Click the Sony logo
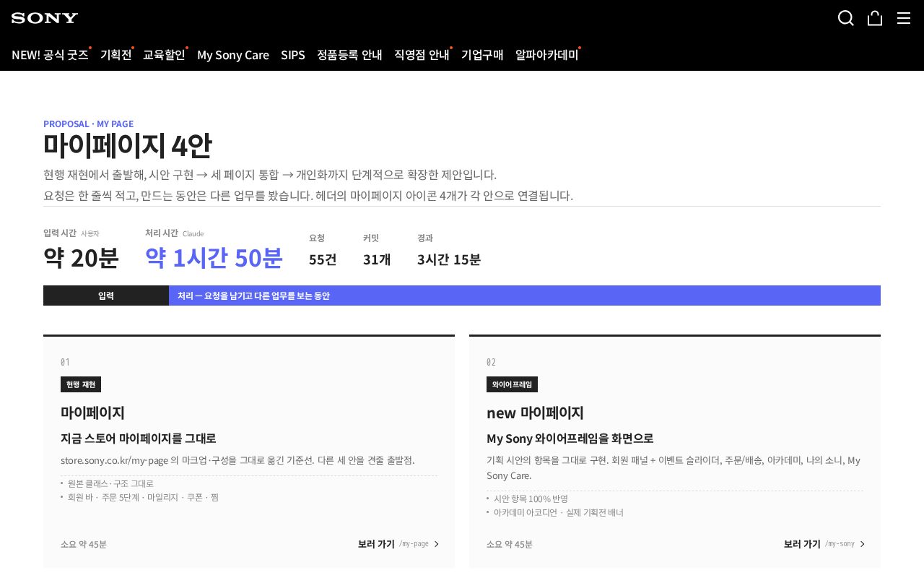Screen dimensions: 924x578 [x=45, y=18]
